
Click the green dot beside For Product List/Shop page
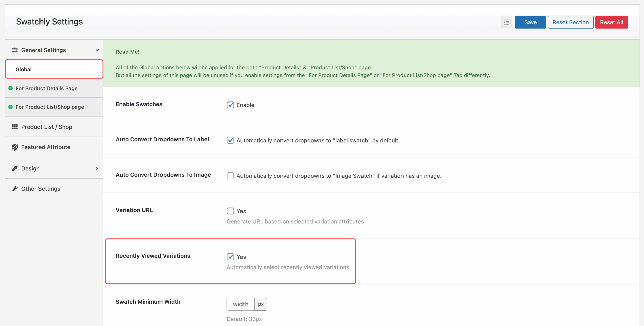[x=10, y=107]
